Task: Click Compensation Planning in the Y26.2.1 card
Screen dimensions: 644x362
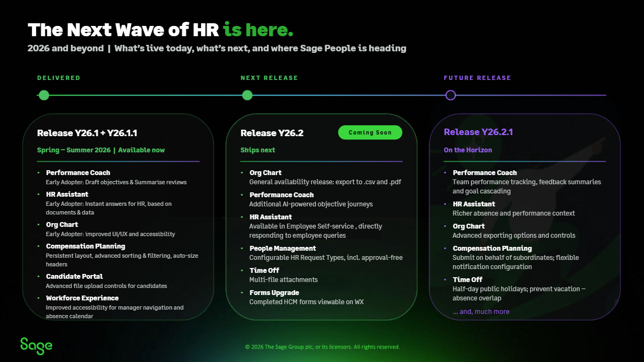Action: [492, 248]
